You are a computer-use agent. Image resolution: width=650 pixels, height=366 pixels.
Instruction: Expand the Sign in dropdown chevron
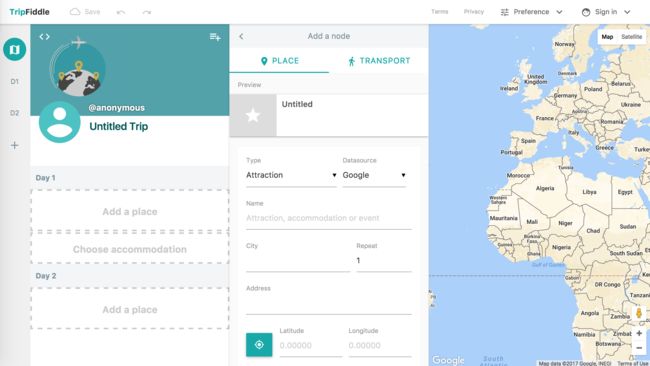pyautogui.click(x=627, y=12)
